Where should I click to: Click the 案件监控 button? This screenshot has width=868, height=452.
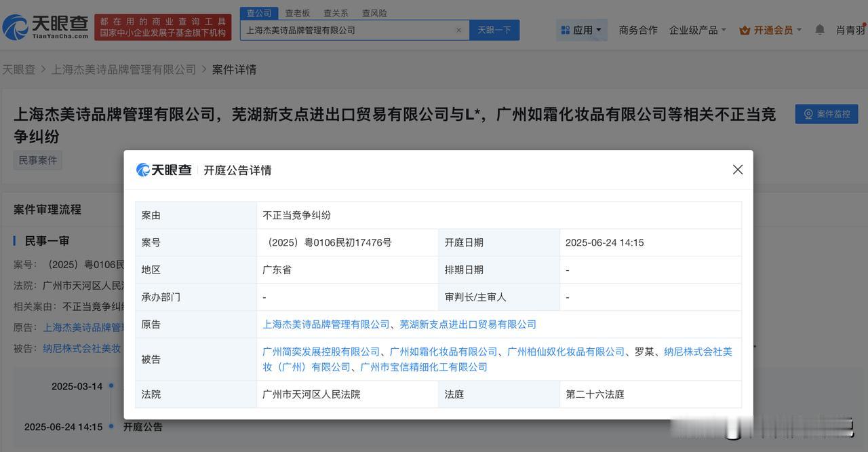(827, 114)
